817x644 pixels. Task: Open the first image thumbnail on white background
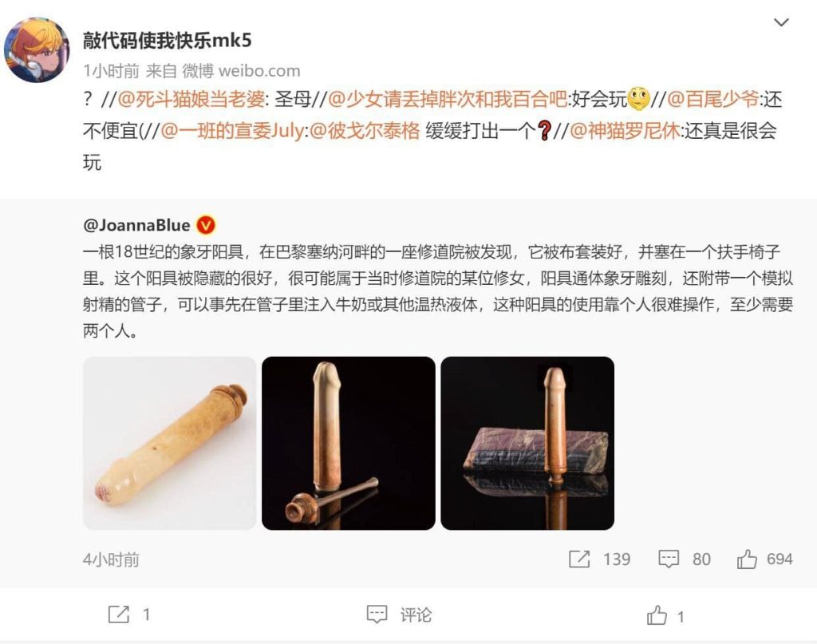[169, 444]
